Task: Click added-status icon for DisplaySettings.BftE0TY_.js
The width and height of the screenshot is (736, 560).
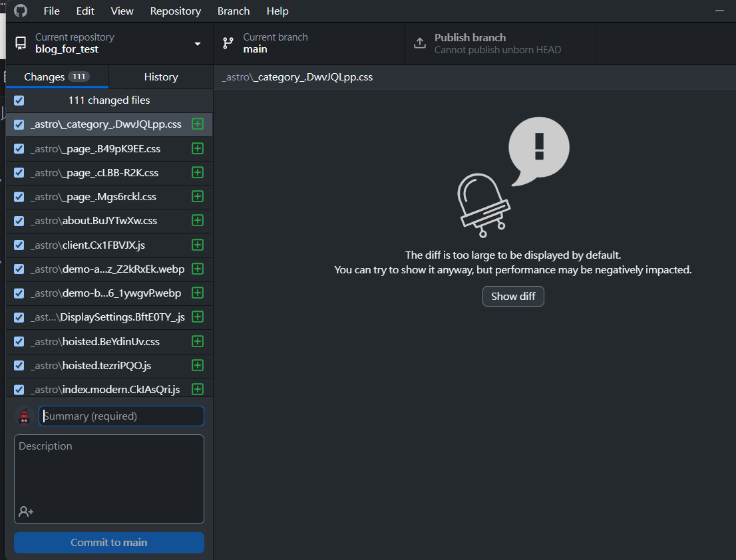Action: click(x=198, y=317)
